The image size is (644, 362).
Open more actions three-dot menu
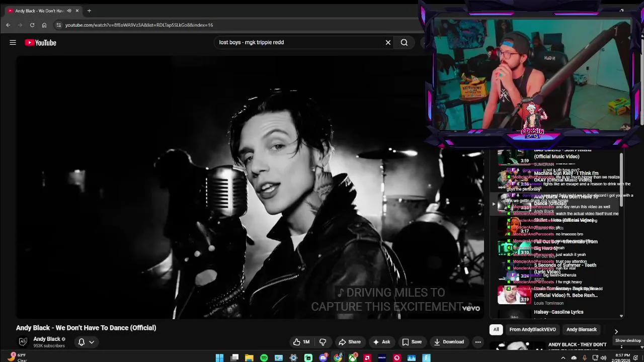478,342
